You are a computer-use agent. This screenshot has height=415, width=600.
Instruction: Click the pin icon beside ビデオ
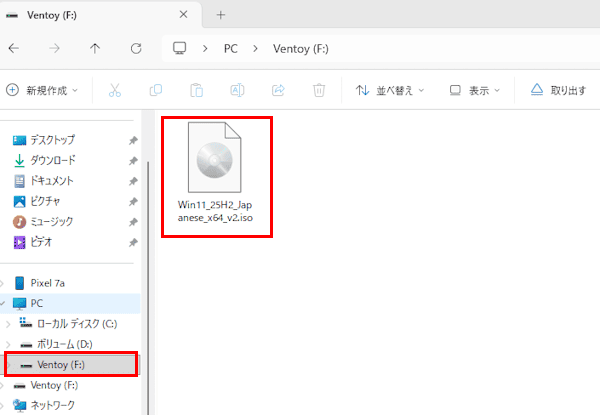pyautogui.click(x=133, y=242)
